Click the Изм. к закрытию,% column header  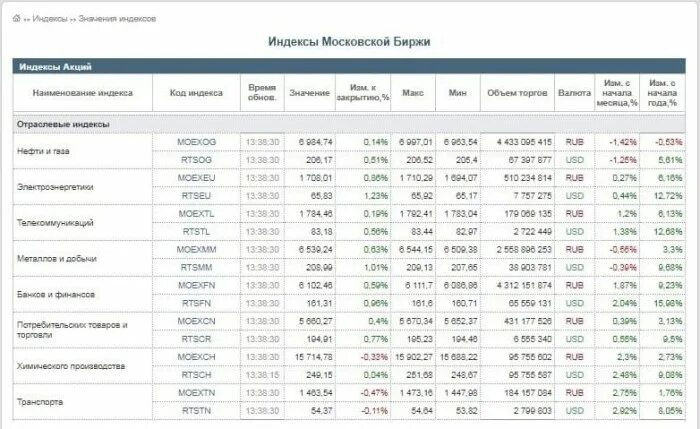click(x=363, y=92)
